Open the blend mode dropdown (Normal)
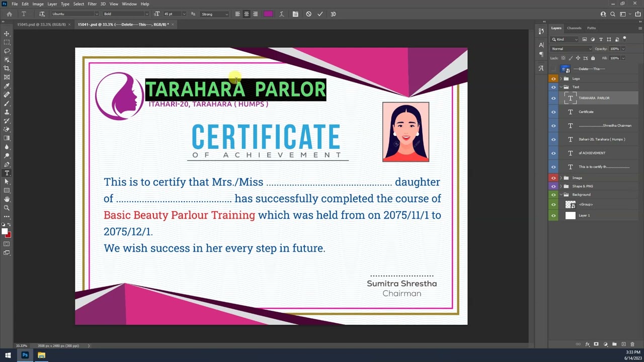 click(x=572, y=49)
